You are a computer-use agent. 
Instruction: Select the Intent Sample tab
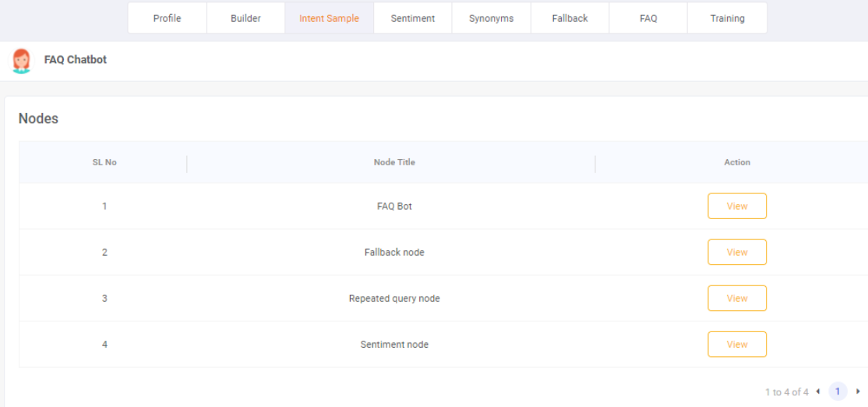(330, 18)
